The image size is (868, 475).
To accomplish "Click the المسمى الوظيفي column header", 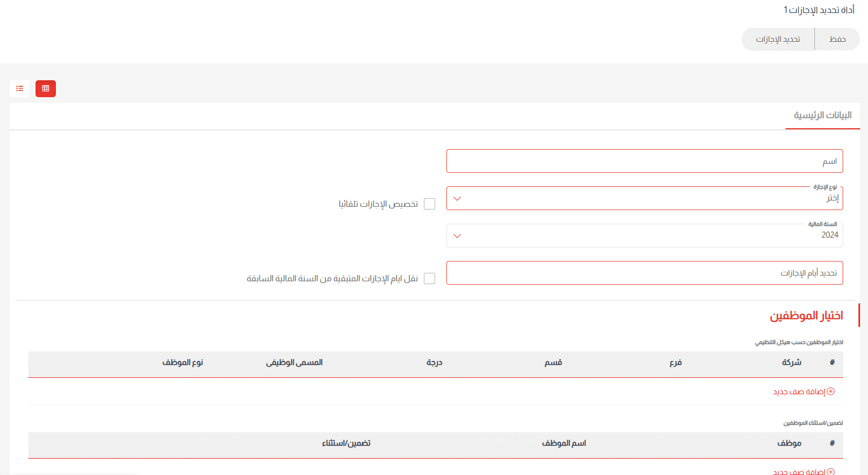I will point(294,363).
